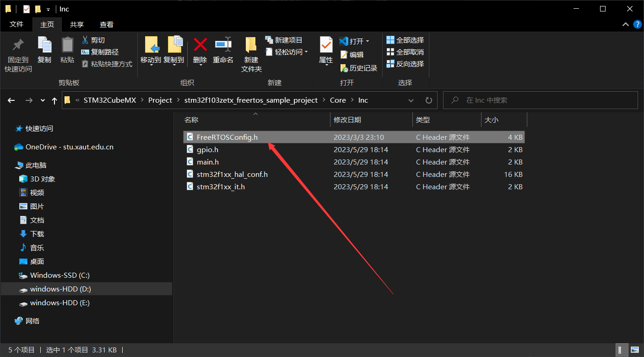The height and width of the screenshot is (357, 644).
Task: Open the Properties (属性) checkmark icon
Action: point(326,45)
